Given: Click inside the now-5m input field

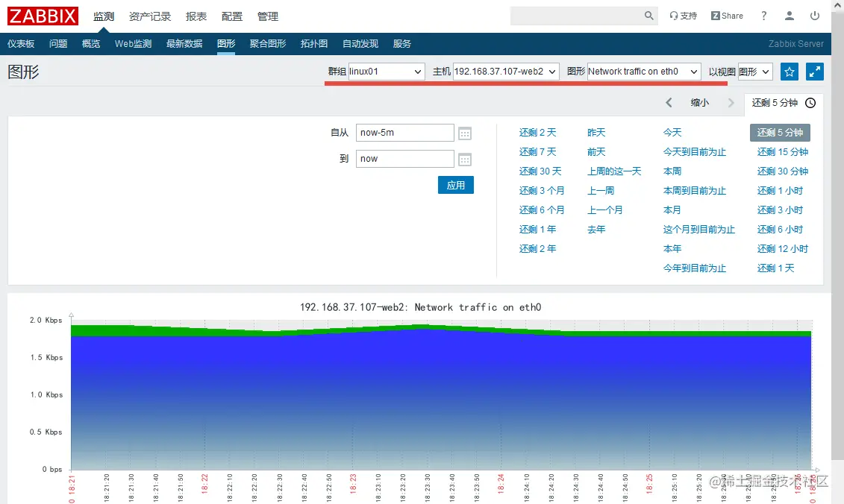Looking at the screenshot, I should [x=405, y=132].
